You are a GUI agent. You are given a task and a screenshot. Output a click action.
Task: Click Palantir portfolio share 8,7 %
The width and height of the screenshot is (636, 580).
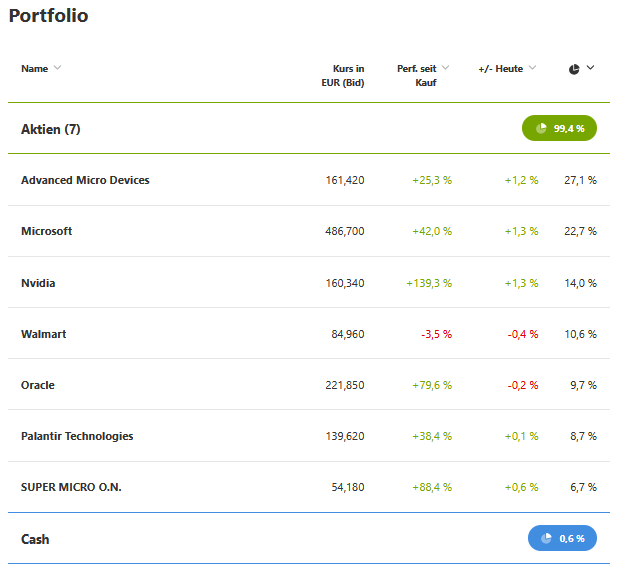[583, 436]
